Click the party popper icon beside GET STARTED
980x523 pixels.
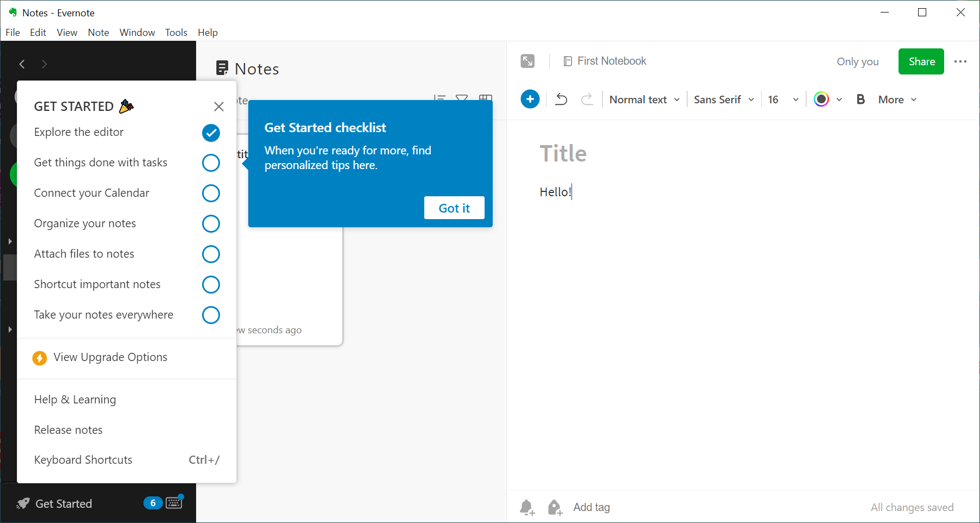pos(126,106)
